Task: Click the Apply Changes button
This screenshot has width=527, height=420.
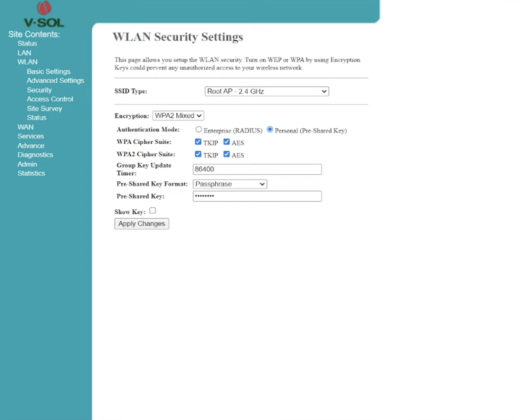Action: click(142, 224)
